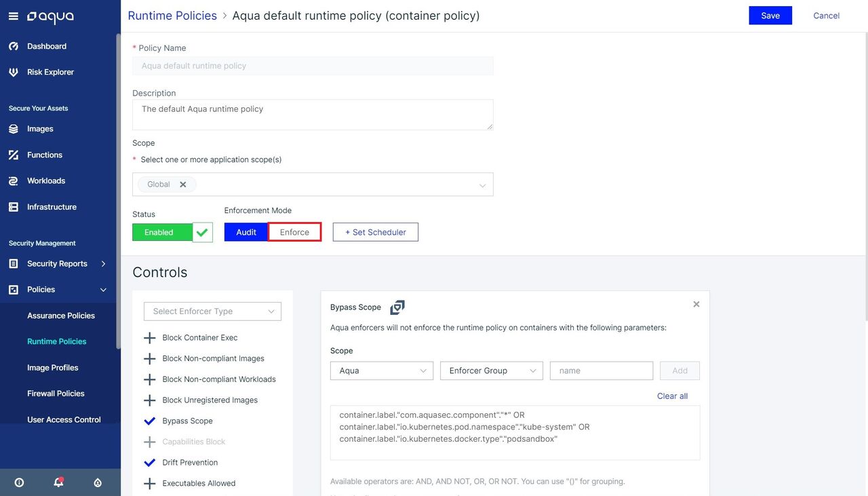Click the Block Container Exec label
Image resolution: width=868 pixels, height=496 pixels.
pos(200,338)
